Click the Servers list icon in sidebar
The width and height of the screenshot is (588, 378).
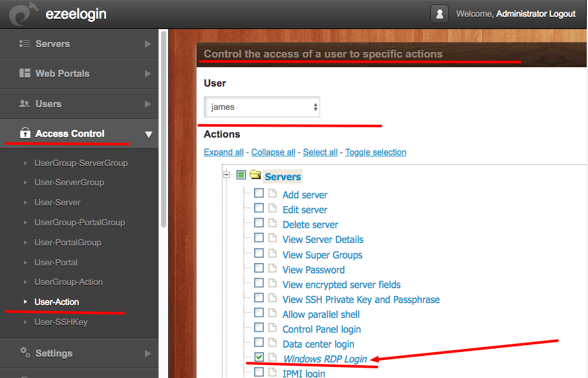point(25,44)
